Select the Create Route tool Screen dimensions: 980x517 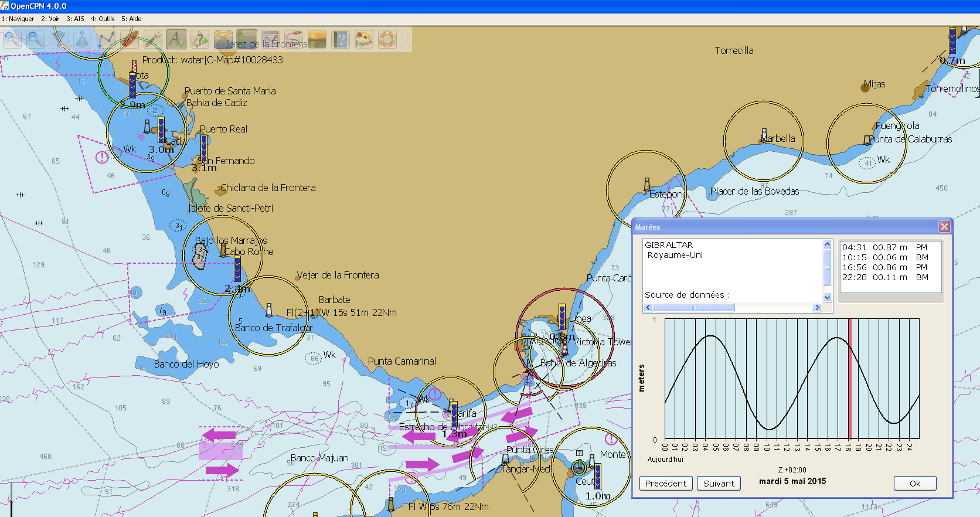click(x=106, y=39)
